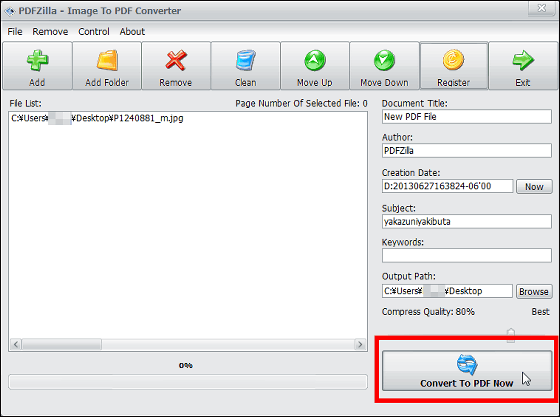Start conversion with Convert To PDF Now

point(467,371)
